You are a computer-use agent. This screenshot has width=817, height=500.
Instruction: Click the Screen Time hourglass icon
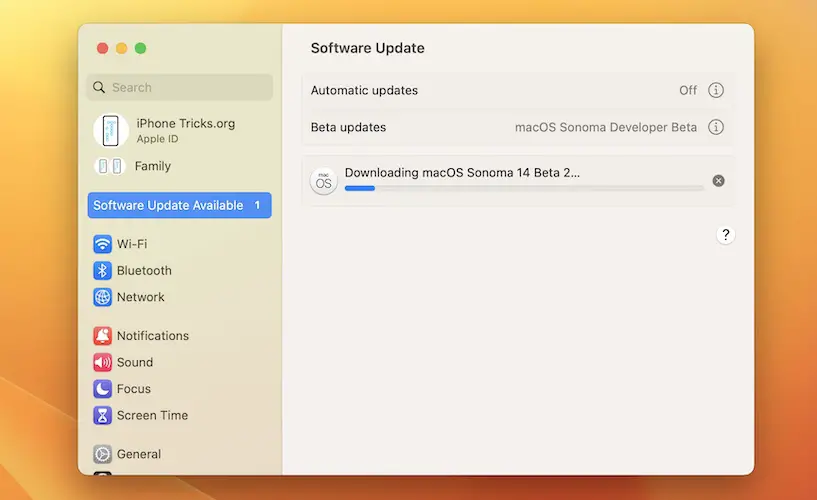pos(102,415)
